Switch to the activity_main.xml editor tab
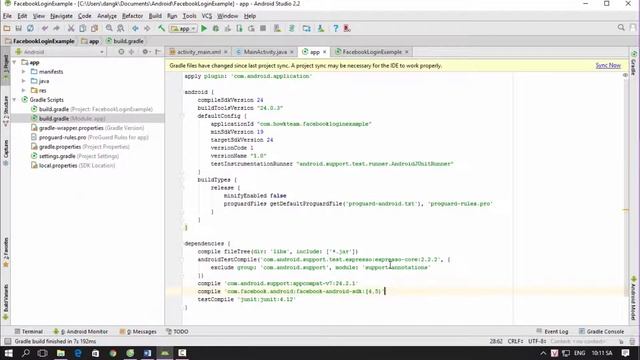The image size is (640, 360). click(x=198, y=52)
